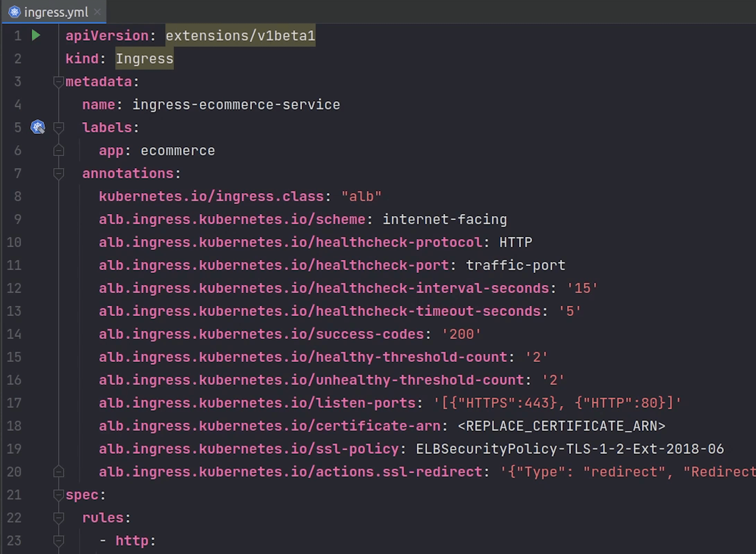Click the "alb" ingress class value

point(361,197)
